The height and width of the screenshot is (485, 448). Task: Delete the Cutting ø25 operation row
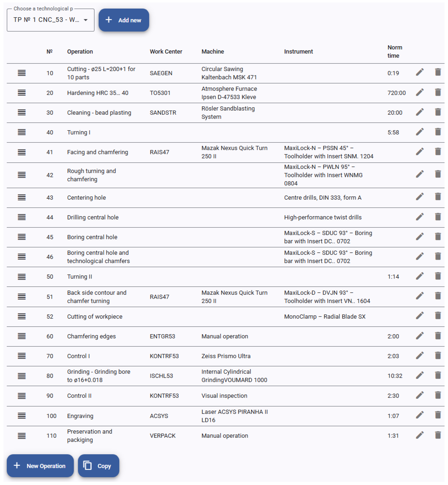click(x=438, y=72)
